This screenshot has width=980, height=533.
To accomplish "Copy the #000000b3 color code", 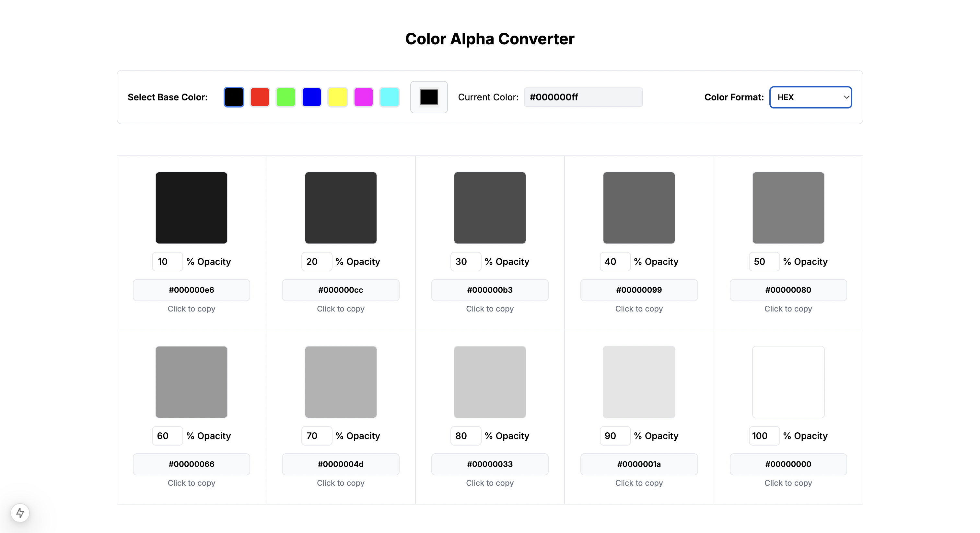I will coord(490,290).
